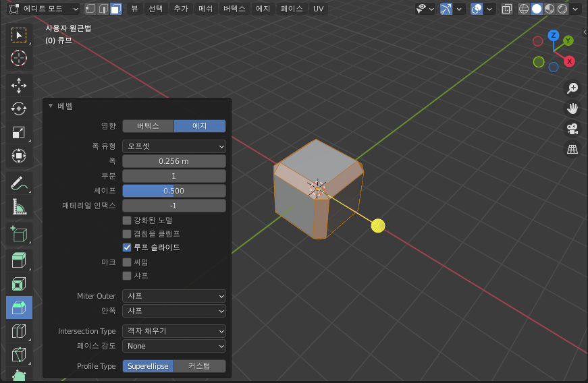Screen dimensions: 588x383
Task: Click the 부분 segments field
Action: pyautogui.click(x=174, y=176)
